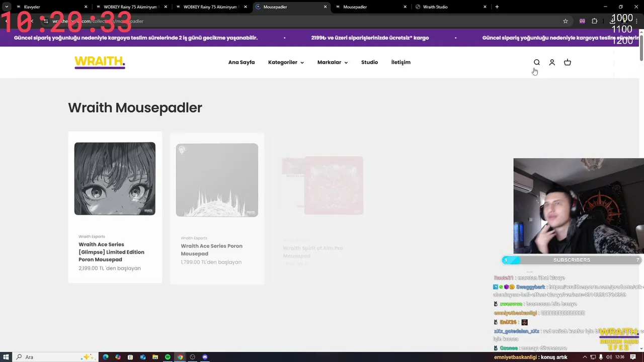Switch to Chrome in the taskbar
Viewport: 644px width, 362px height.
(x=180, y=357)
